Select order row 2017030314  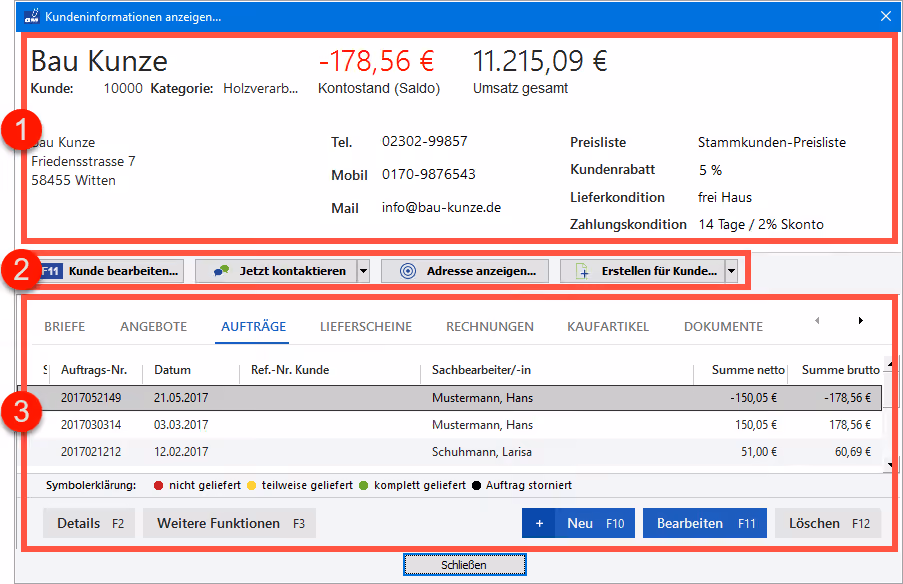click(456, 425)
